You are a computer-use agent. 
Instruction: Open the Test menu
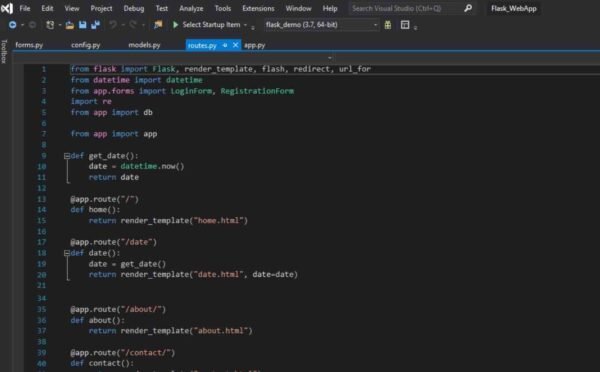(161, 8)
